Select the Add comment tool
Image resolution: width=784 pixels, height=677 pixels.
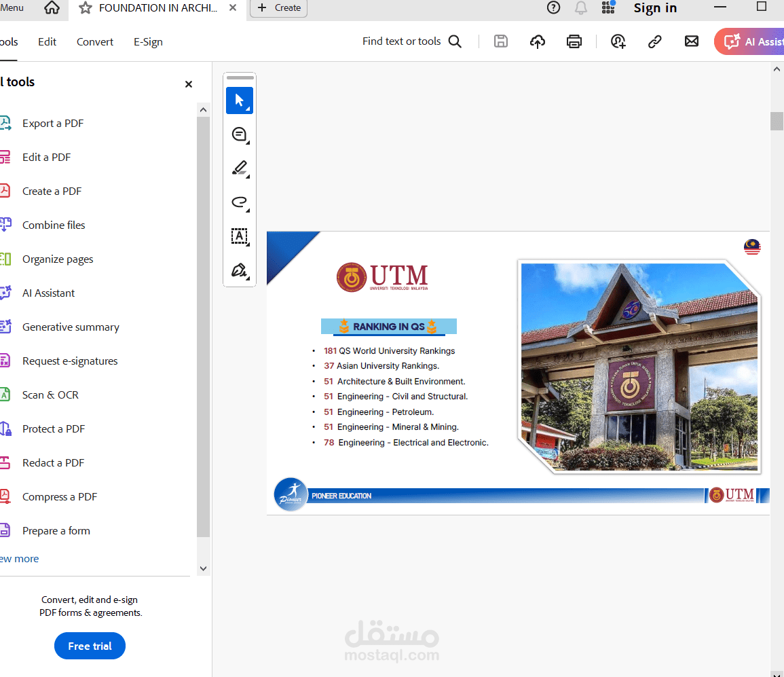click(x=240, y=134)
